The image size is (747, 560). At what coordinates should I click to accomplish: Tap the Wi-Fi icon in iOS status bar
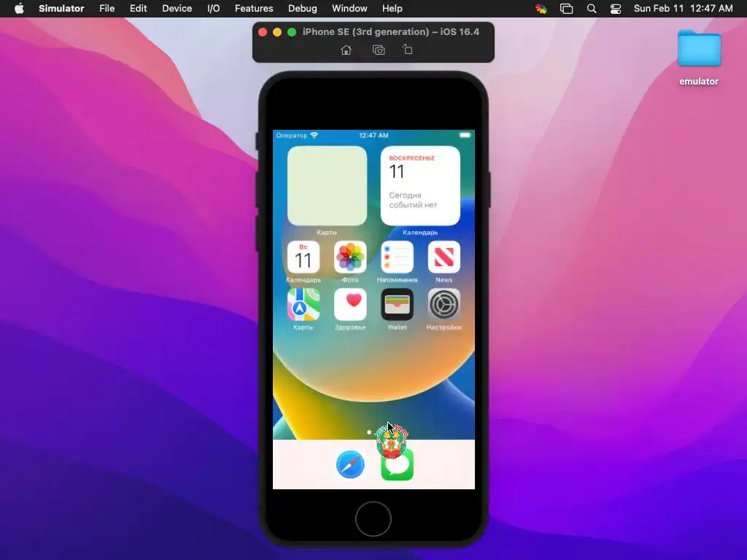pyautogui.click(x=314, y=135)
